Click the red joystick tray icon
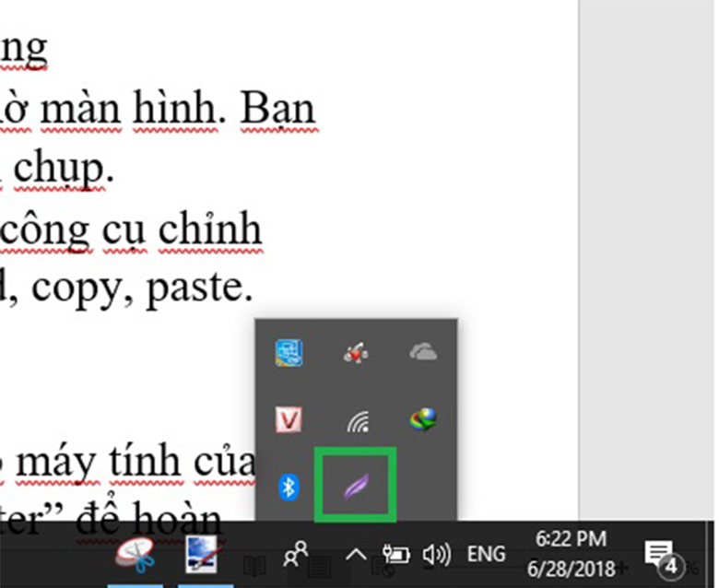Screen dimensions: 719x588 (x=356, y=353)
